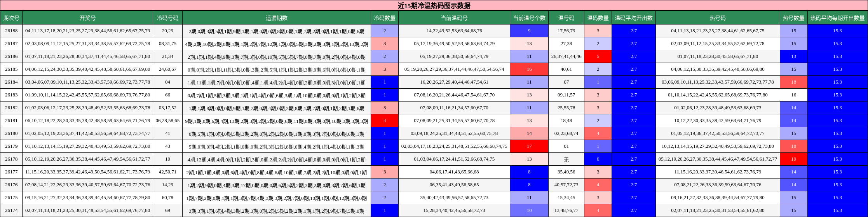Select period number 26177
Screen dimensions: 868x217
tap(11, 172)
